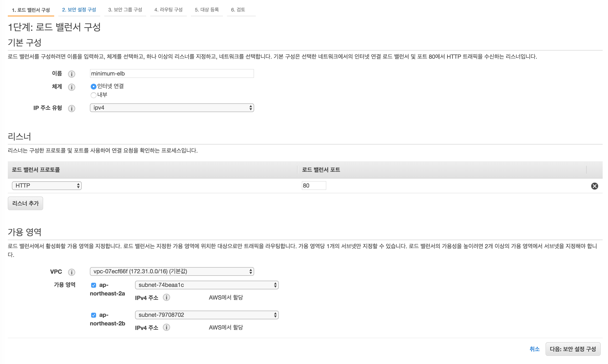The width and height of the screenshot is (608, 364).
Task: Click IPv4 주소 info icon for ap-northeast-2a
Action: [166, 298]
